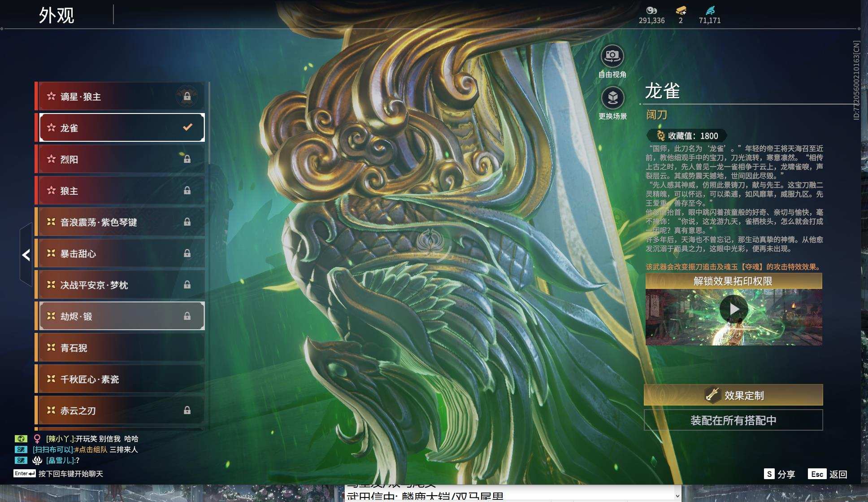The image size is (868, 502).
Task: Select the 千秋匠心·素瓷 skin
Action: (120, 379)
